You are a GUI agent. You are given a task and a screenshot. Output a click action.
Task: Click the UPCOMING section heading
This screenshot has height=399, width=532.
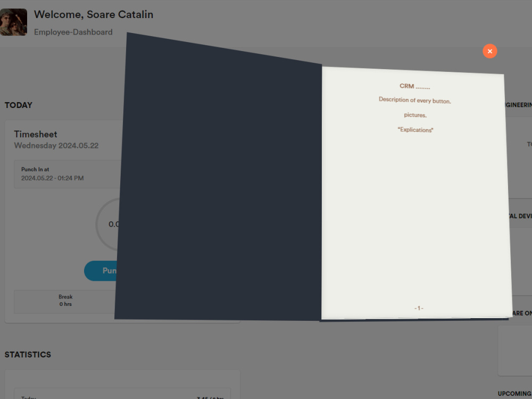[x=514, y=394]
